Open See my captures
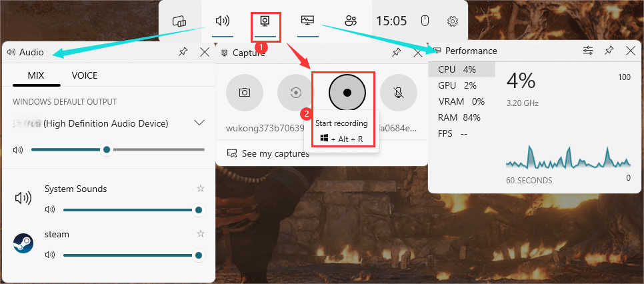This screenshot has height=284, width=644. click(x=268, y=154)
